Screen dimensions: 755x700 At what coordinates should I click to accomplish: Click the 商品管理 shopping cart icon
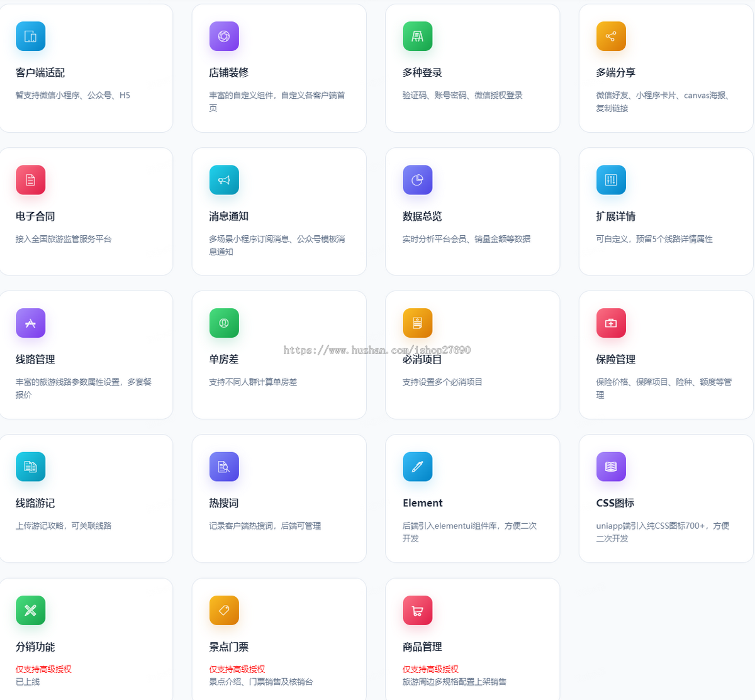[418, 610]
